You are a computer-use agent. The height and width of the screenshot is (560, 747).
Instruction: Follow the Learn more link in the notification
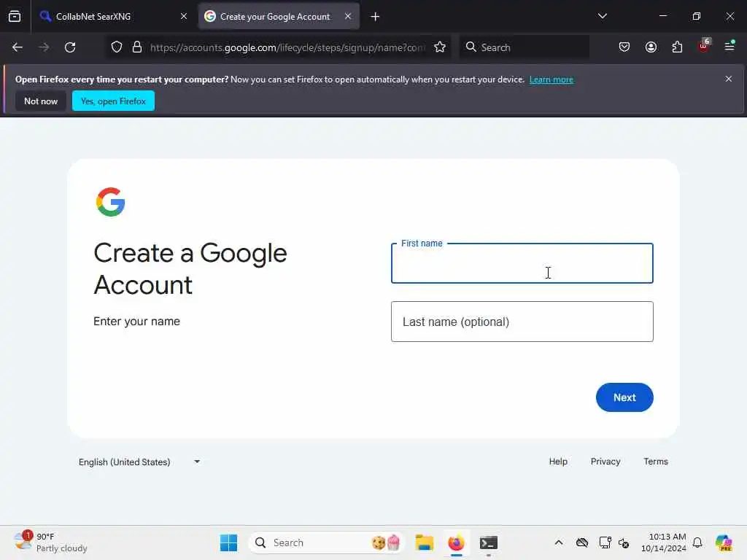click(x=551, y=79)
